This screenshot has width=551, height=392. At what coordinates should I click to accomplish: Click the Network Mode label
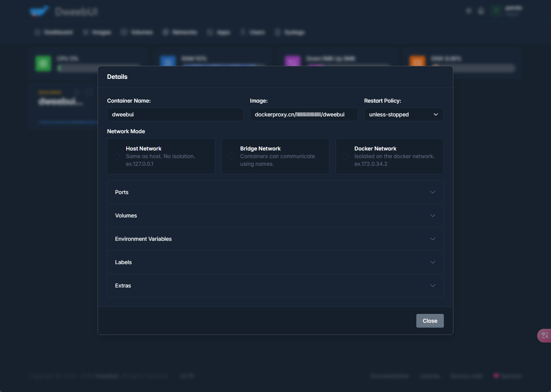point(126,131)
